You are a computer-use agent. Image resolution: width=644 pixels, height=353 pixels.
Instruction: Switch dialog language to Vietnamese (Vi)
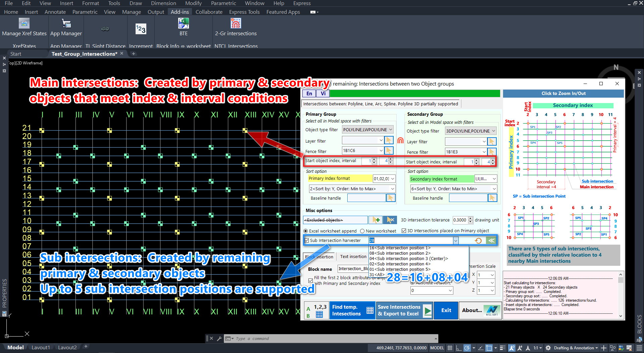(x=323, y=94)
